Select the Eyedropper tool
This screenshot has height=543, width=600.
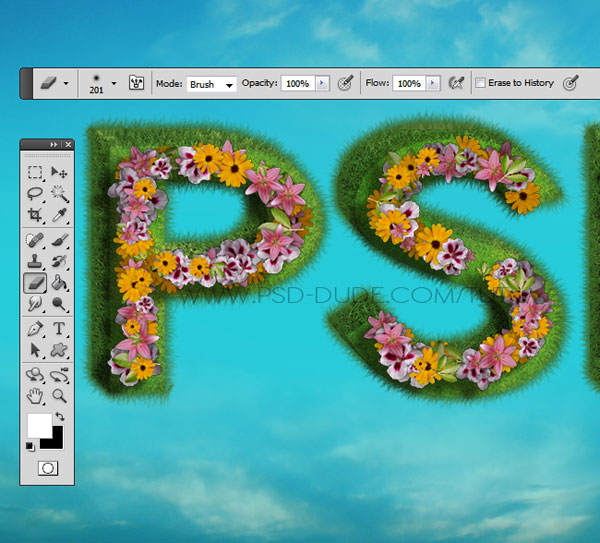point(59,214)
